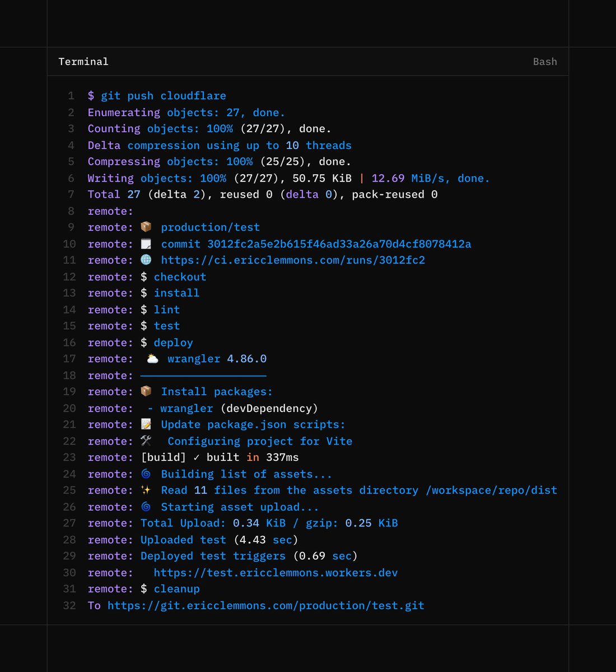Click 'Total Upload: 0.34 KiB' text
Image resolution: width=616 pixels, height=672 pixels.
click(213, 523)
